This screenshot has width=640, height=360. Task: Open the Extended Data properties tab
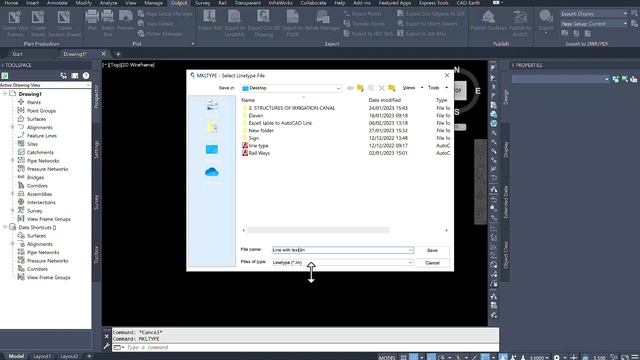(506, 202)
